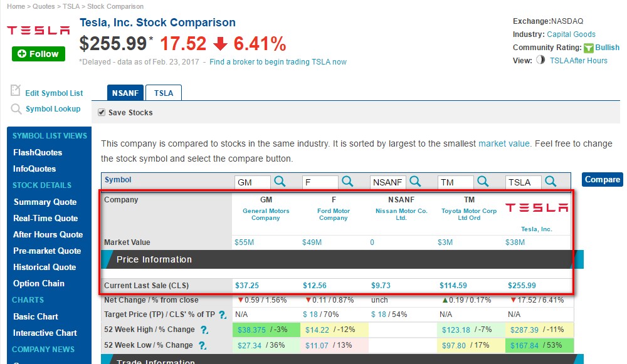The width and height of the screenshot is (627, 364).
Task: Open help icon for Target Price row
Action: 223,315
